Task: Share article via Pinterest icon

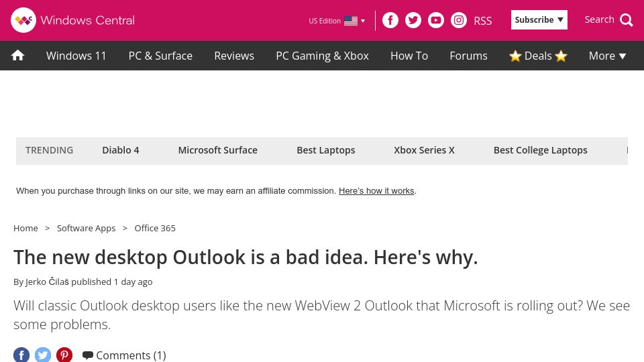Action: pos(64,355)
